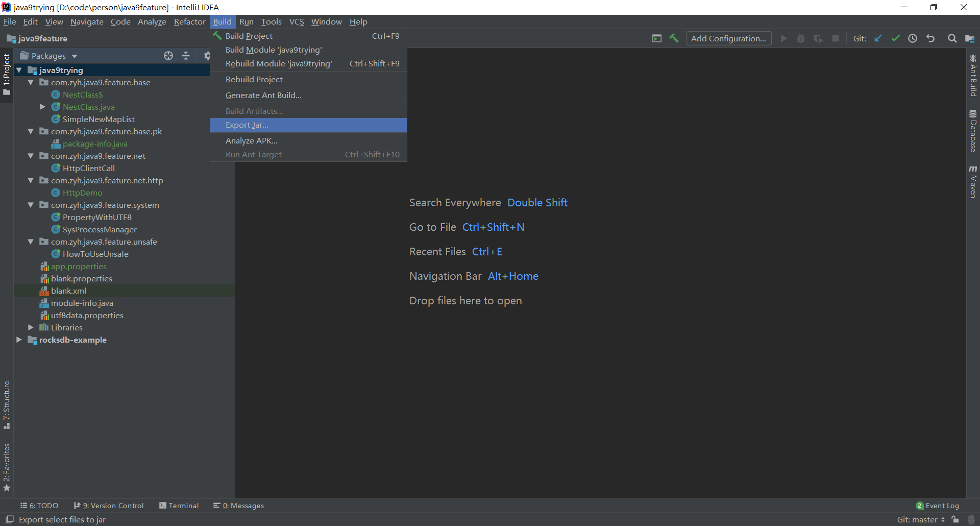Viewport: 980px width, 526px height.
Task: Collapse the com.zyh.java9.feature.base package
Action: 31,82
